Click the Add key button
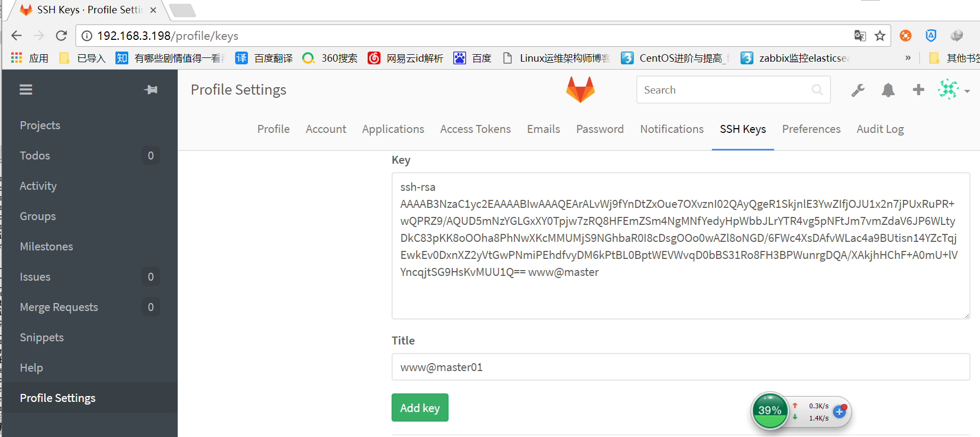 tap(420, 408)
